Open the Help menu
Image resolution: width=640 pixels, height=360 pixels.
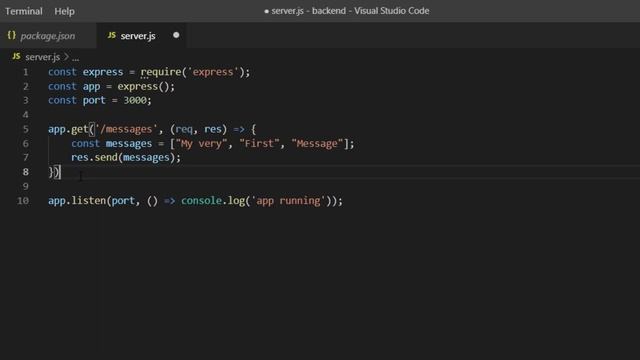click(x=64, y=11)
